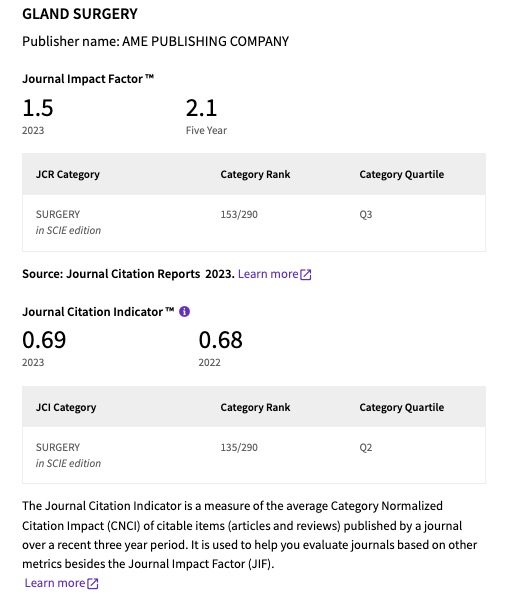Click the Q3 quartile cell
This screenshot has width=511, height=594.
coord(366,214)
